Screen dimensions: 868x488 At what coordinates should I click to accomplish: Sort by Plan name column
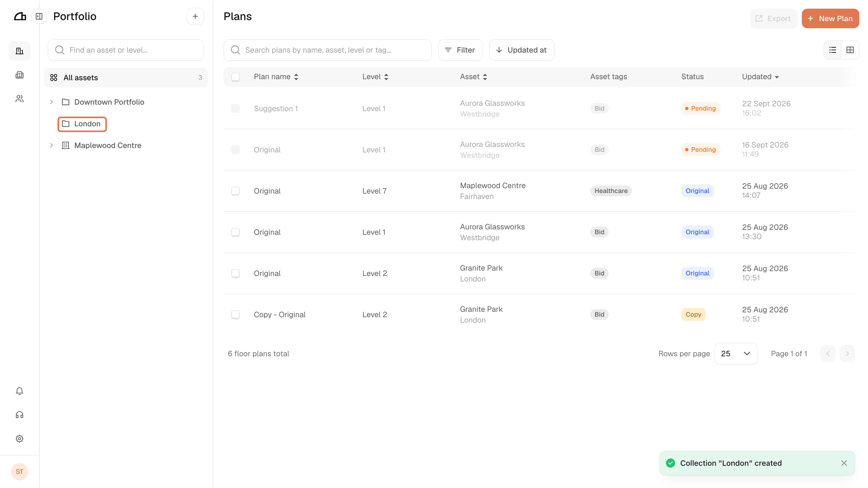276,77
